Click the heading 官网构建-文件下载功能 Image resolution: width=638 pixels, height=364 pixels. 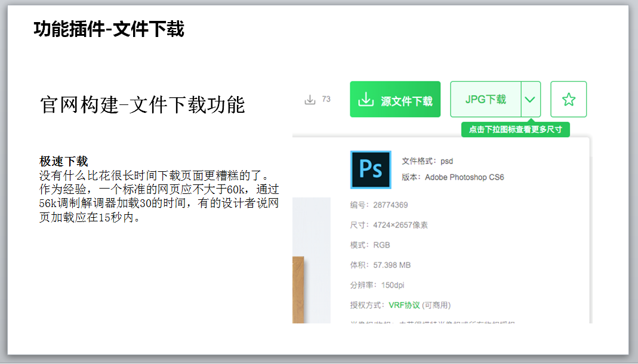point(143,105)
